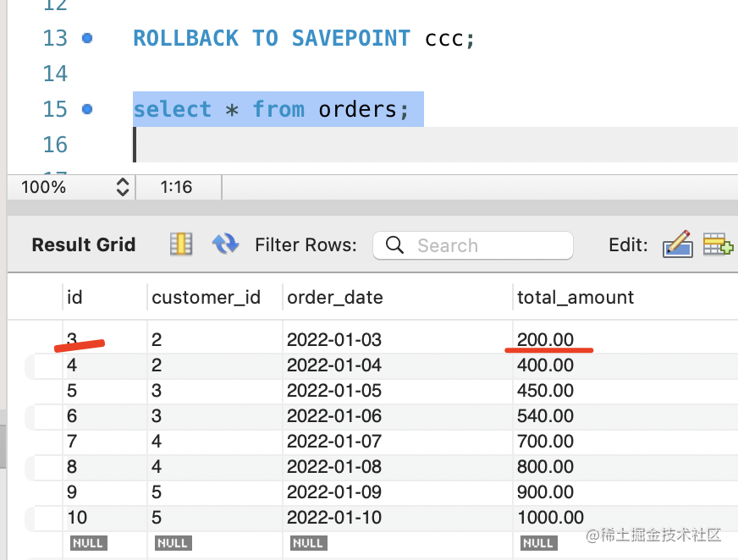Open the 100% zoom level stepper
The width and height of the screenshot is (738, 560).
(123, 187)
